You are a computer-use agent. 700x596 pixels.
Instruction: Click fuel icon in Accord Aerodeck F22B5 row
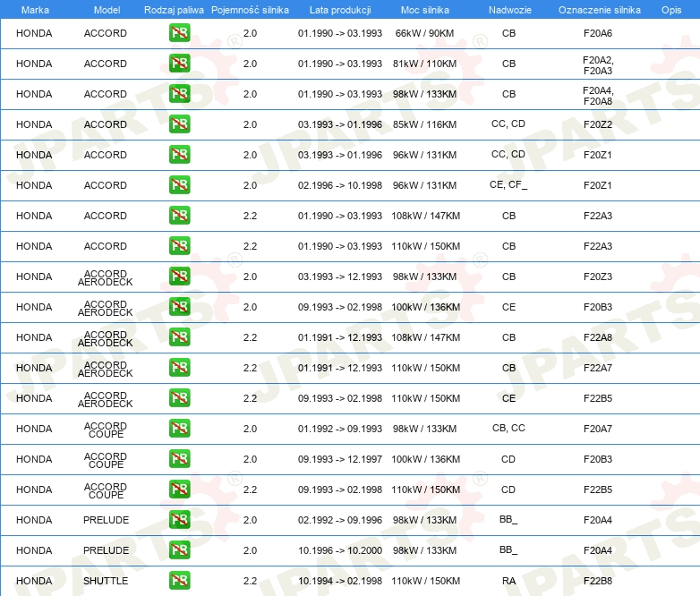(179, 398)
